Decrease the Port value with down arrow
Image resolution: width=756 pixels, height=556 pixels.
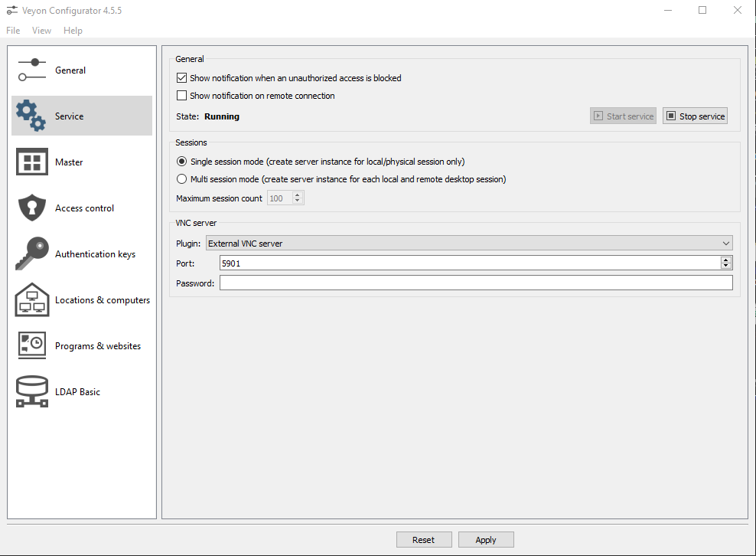click(x=726, y=266)
